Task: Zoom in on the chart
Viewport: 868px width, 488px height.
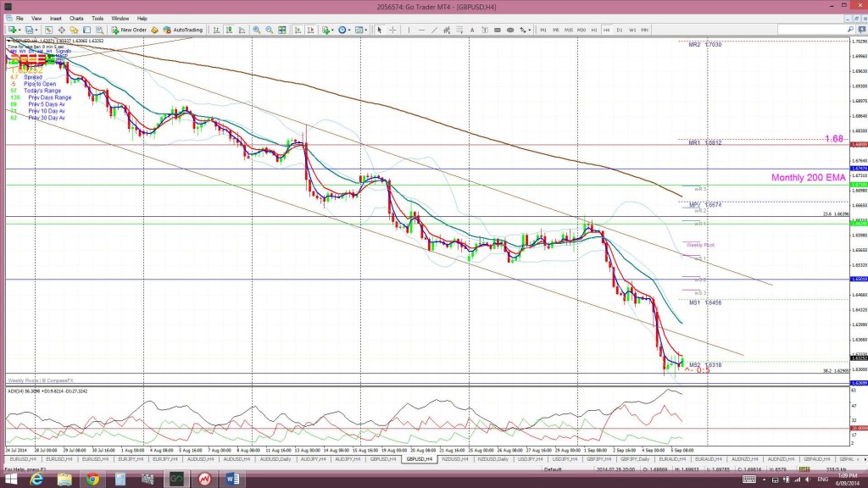Action: [x=256, y=30]
